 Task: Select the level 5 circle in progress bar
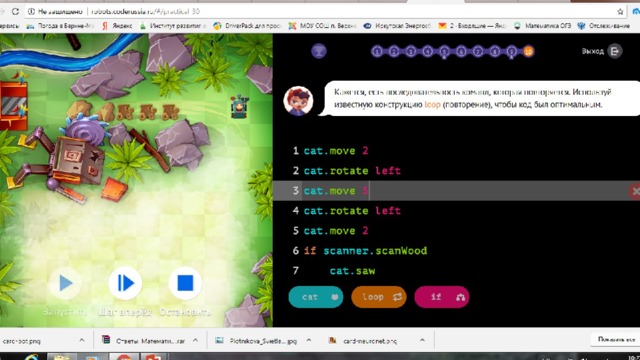(444, 51)
